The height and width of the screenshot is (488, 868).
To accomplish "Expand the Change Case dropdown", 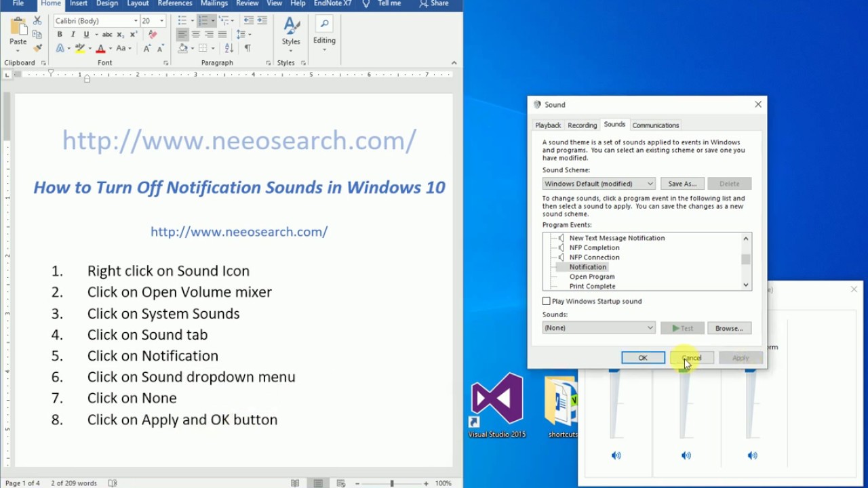I will 131,48.
